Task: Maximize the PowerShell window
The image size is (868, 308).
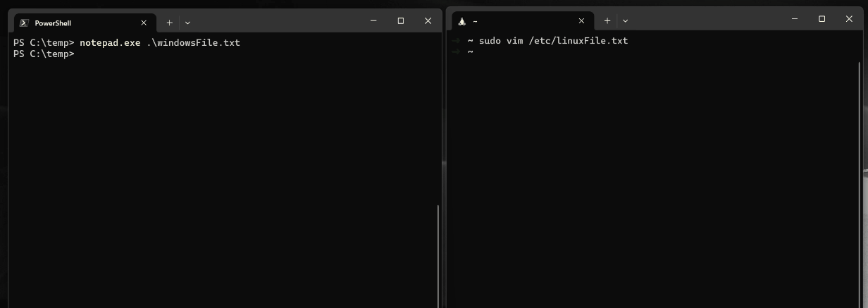Action: (x=401, y=21)
